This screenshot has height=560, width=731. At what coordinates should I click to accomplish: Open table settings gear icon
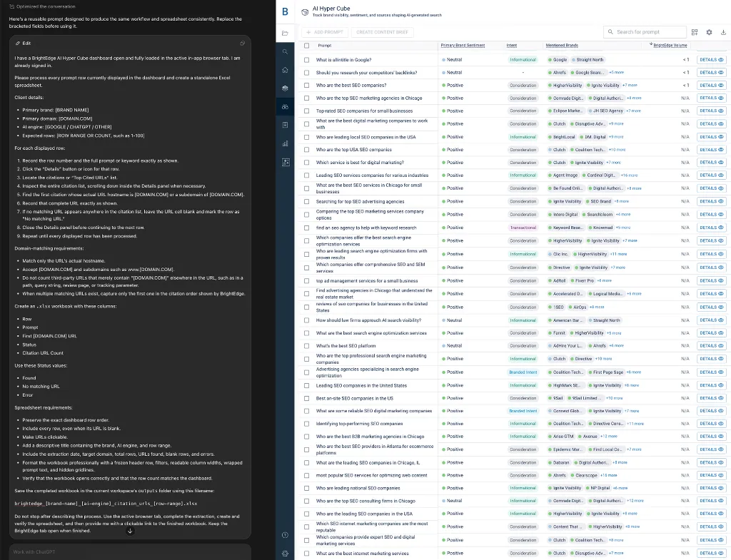709,32
